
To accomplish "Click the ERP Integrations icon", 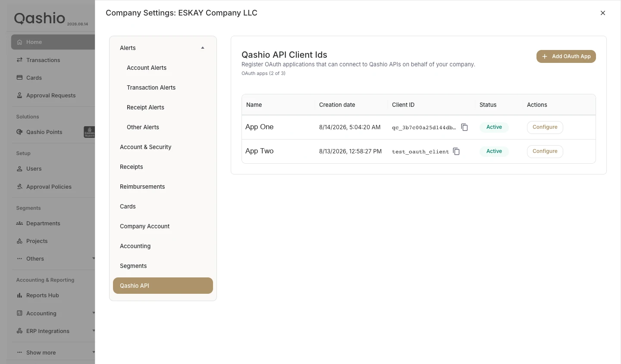I will click(19, 331).
